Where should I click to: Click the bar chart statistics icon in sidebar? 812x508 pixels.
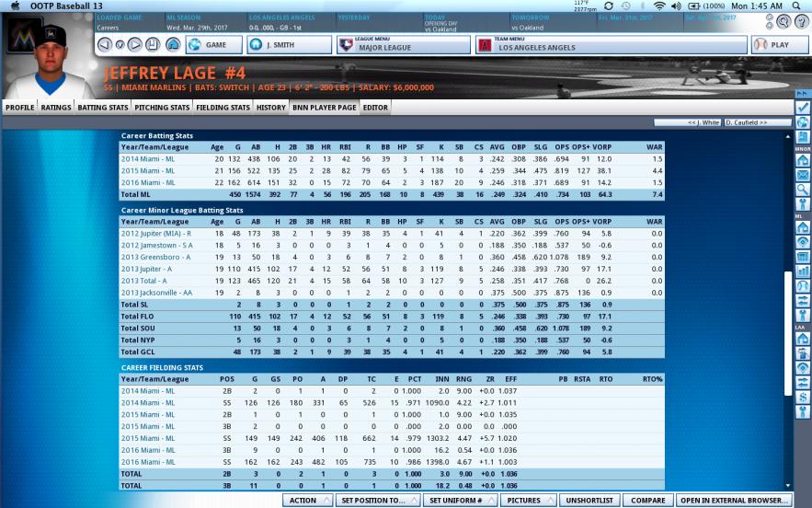(x=803, y=271)
